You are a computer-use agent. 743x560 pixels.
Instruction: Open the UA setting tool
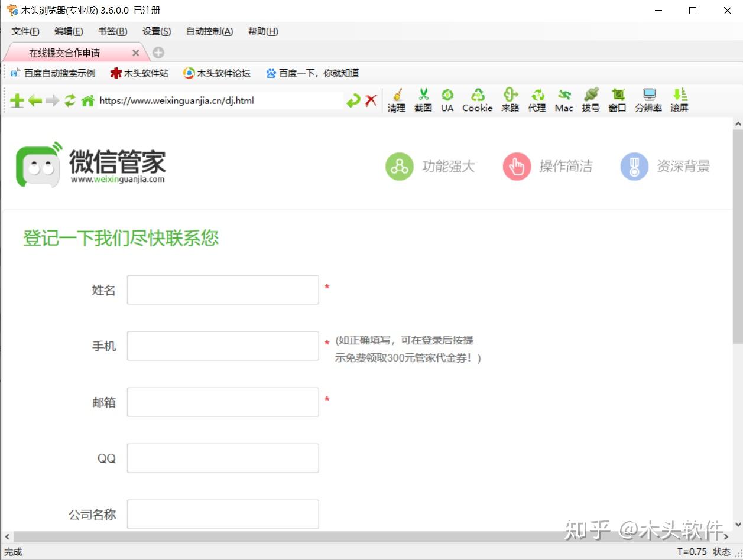(447, 100)
